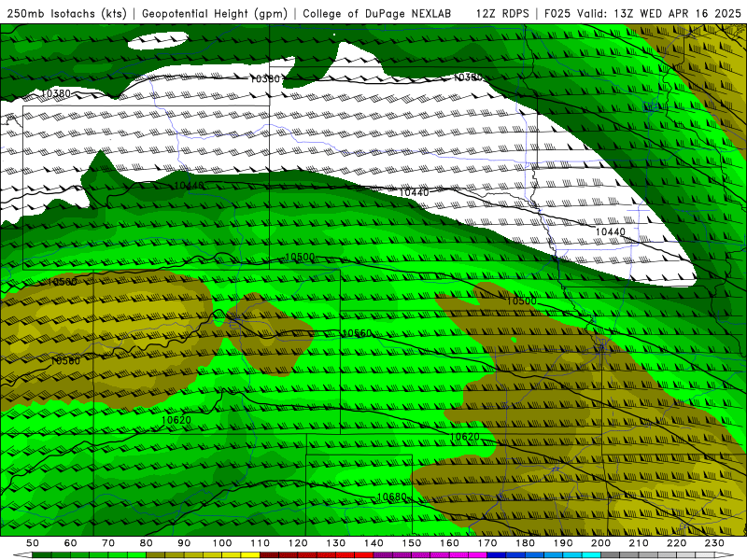Screen dimensions: 747x560
Task: Click the cyan swatch just before 200
Action: [592, 555]
